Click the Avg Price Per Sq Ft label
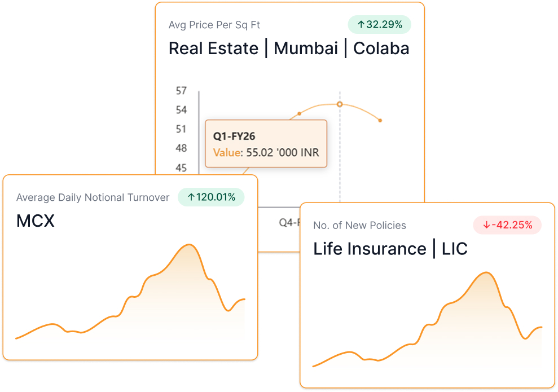Viewport: 558px width, 392px height. click(x=214, y=25)
